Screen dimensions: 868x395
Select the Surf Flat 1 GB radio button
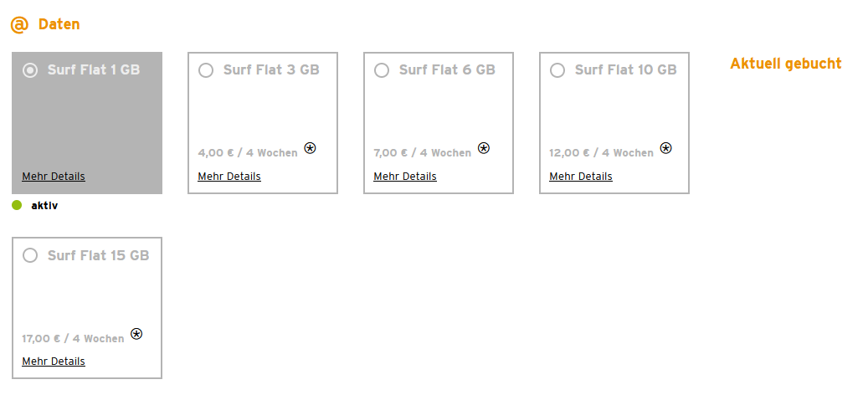pyautogui.click(x=30, y=70)
